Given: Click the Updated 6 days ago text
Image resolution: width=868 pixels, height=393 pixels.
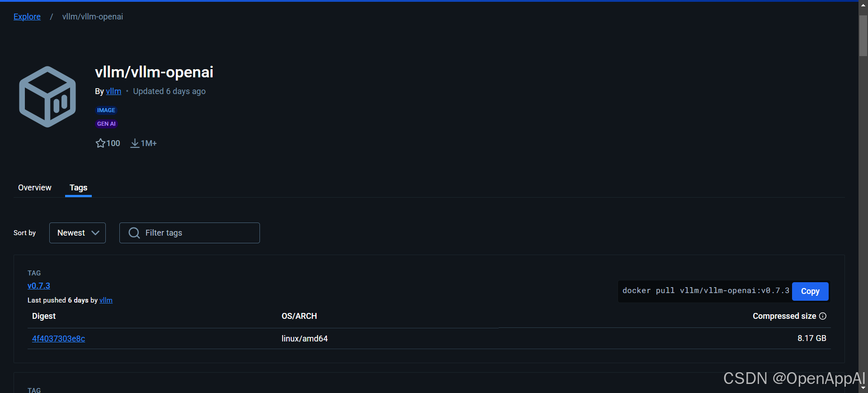Looking at the screenshot, I should [169, 91].
